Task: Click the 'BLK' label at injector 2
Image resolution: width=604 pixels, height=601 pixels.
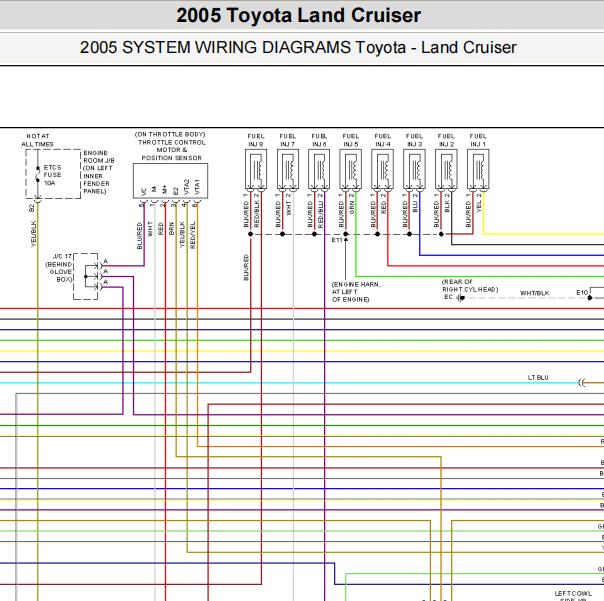Action: [x=447, y=206]
